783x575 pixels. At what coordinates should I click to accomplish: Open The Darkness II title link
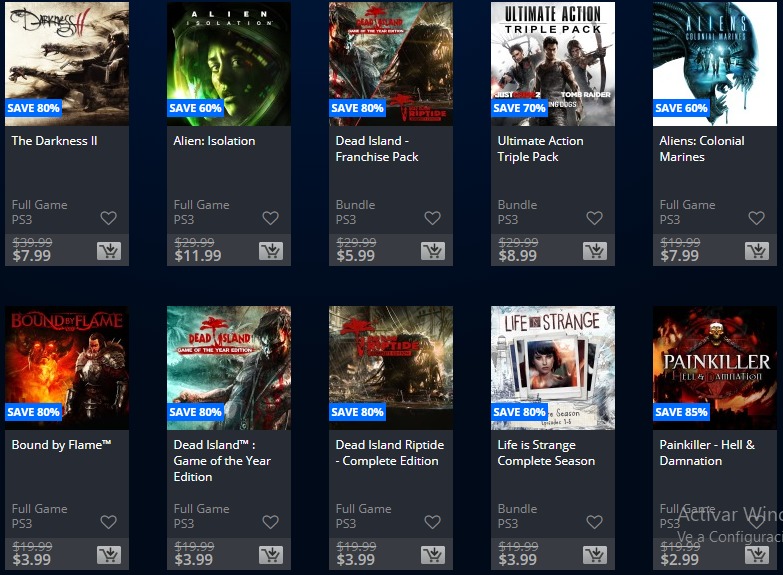54,141
